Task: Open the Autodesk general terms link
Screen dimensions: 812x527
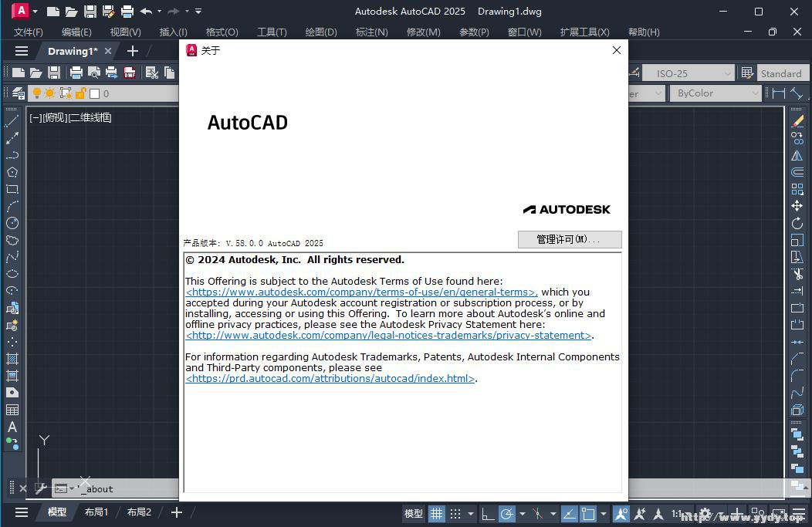Action: [361, 292]
